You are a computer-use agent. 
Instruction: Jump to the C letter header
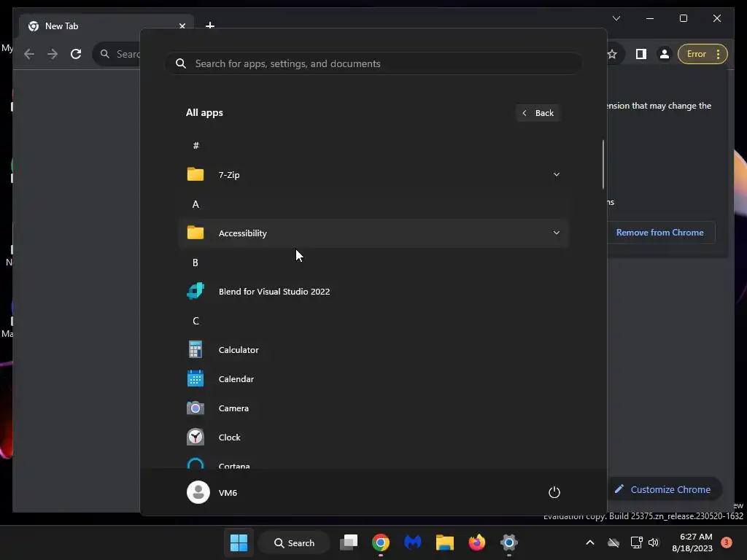pos(196,321)
